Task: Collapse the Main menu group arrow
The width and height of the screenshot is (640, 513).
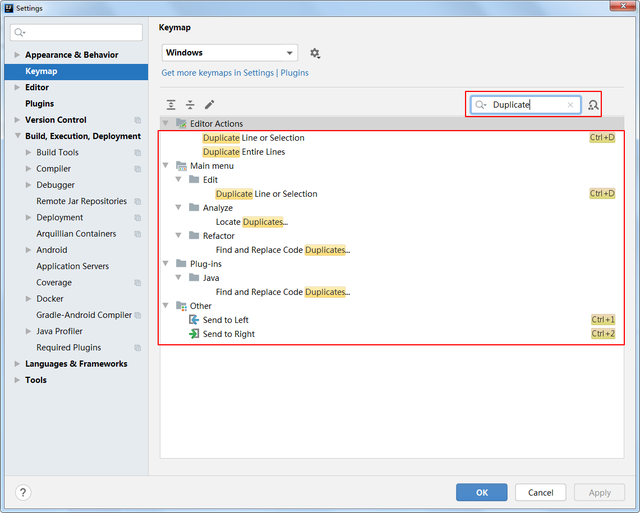Action: (166, 165)
